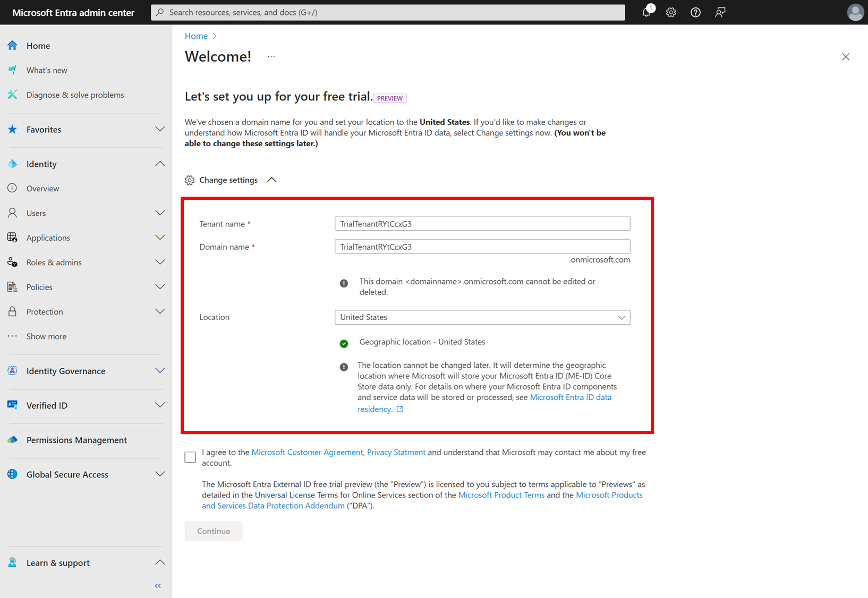Click the Applications grid icon
868x598 pixels.
pos(12,238)
